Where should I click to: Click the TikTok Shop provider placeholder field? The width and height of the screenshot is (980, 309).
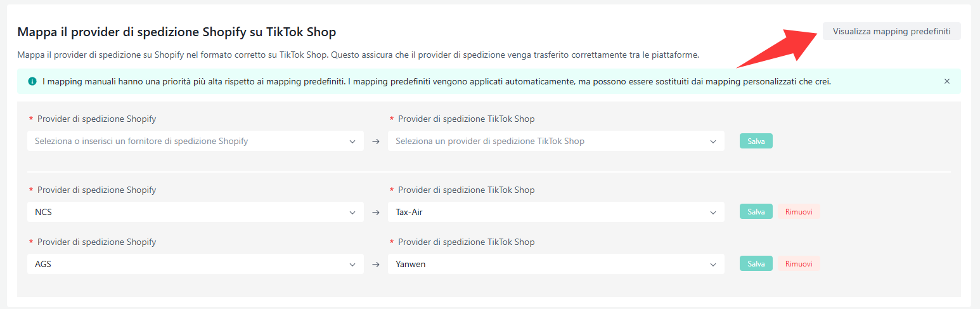(545, 141)
